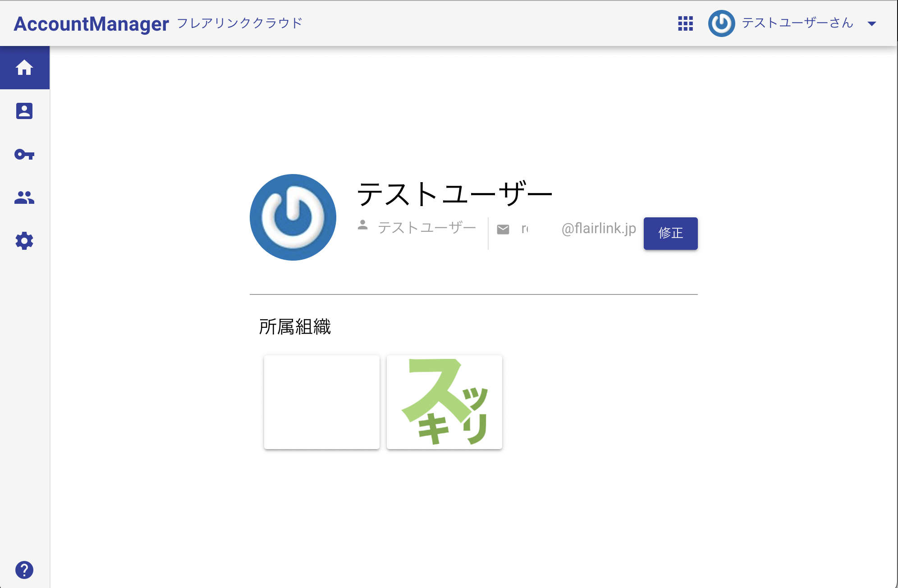Image resolution: width=898 pixels, height=588 pixels.
Task: Open the groups icon in sidebar
Action: tap(25, 197)
